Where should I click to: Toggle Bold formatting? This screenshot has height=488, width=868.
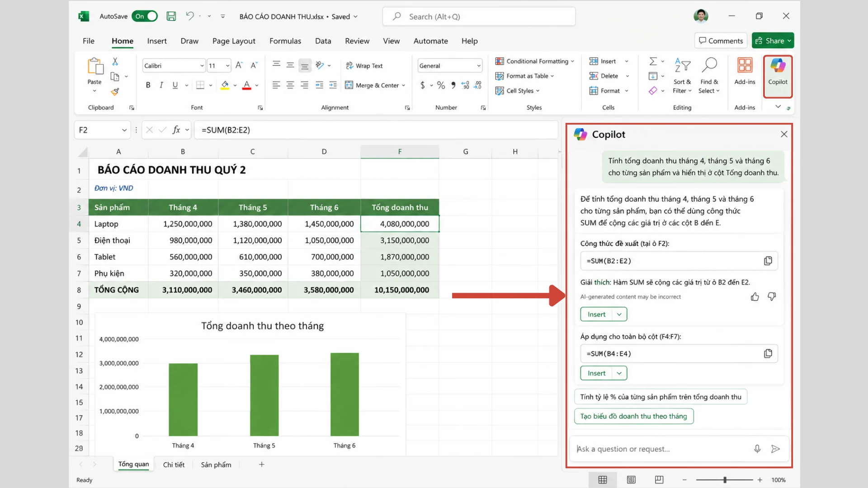148,85
